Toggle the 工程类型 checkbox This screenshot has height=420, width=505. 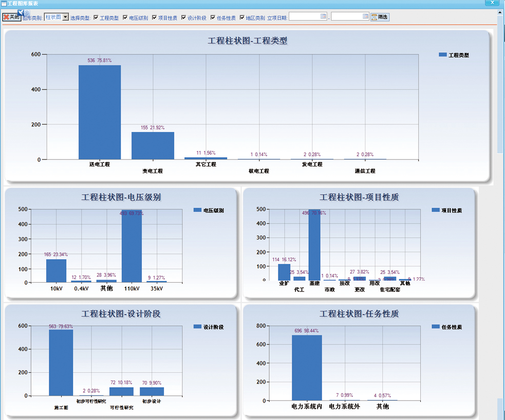pos(96,17)
